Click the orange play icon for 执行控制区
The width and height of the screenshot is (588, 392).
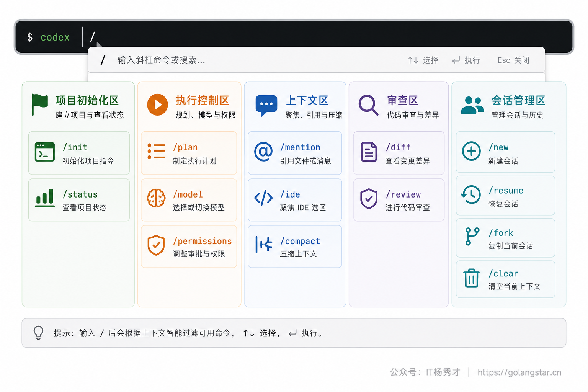pyautogui.click(x=158, y=105)
